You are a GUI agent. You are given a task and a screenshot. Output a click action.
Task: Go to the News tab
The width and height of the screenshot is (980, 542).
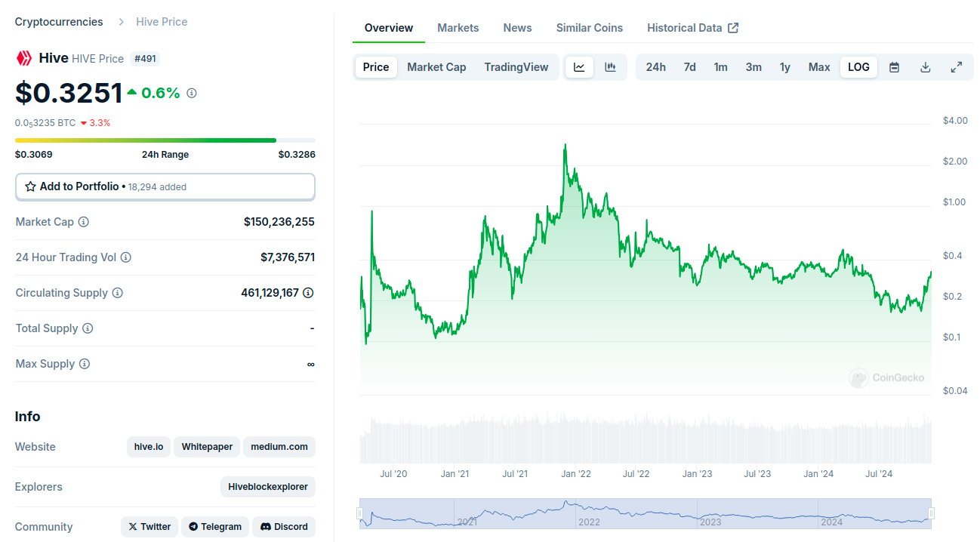tap(518, 28)
